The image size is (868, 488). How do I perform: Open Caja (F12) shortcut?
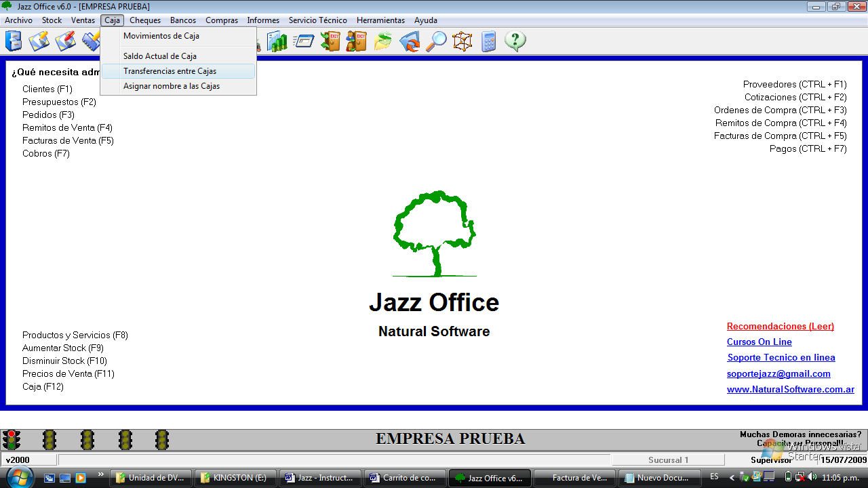pyautogui.click(x=43, y=386)
